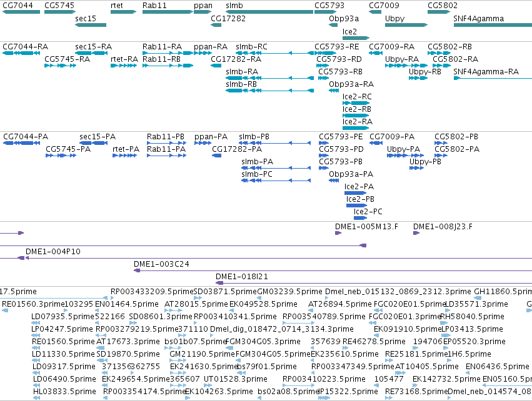
Task: Select the EN06436.5prime EST label
Action: (x=498, y=367)
